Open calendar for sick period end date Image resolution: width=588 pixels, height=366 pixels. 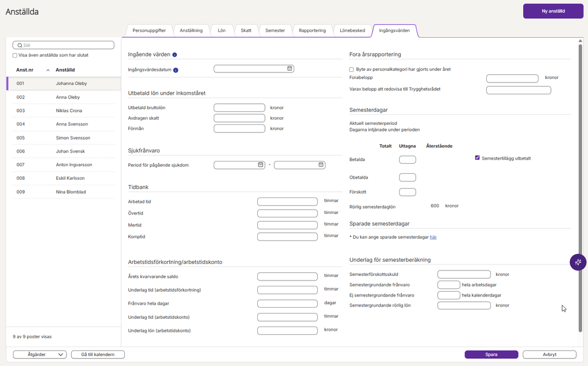coord(321,165)
